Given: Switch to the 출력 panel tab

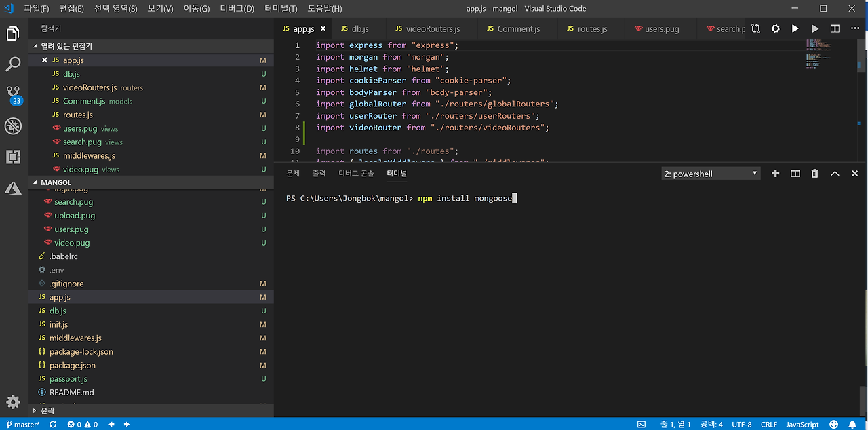Looking at the screenshot, I should tap(319, 173).
